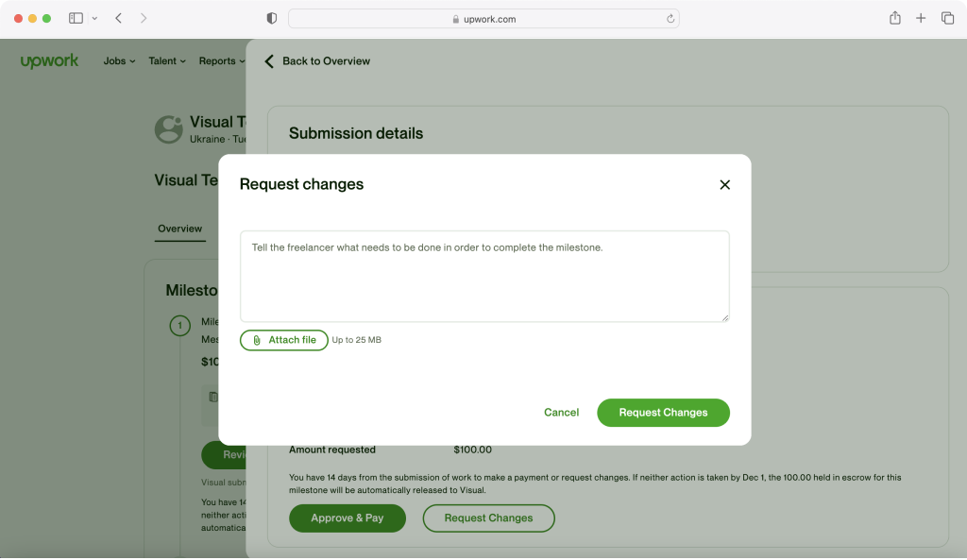
Task: Toggle the Safari sidebar icon
Action: [x=76, y=18]
